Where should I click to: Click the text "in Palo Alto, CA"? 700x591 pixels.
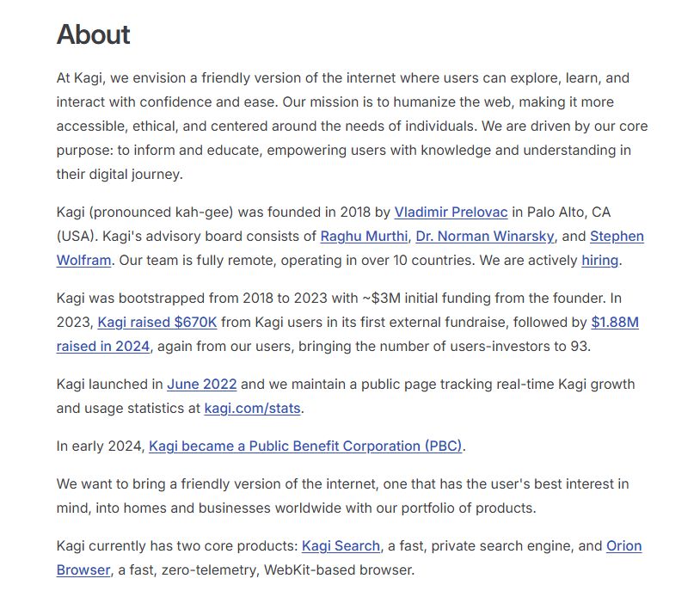tap(562, 212)
